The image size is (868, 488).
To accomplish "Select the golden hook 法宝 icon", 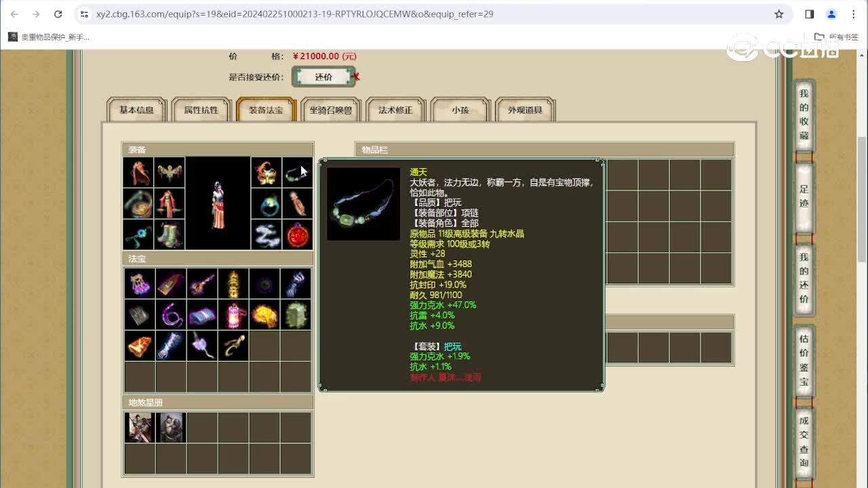I will [233, 346].
